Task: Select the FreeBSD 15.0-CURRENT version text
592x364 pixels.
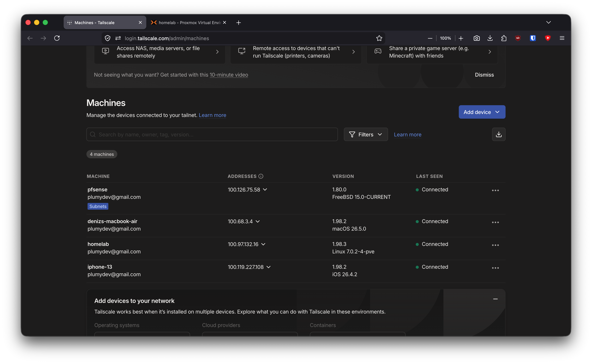Action: pyautogui.click(x=361, y=197)
